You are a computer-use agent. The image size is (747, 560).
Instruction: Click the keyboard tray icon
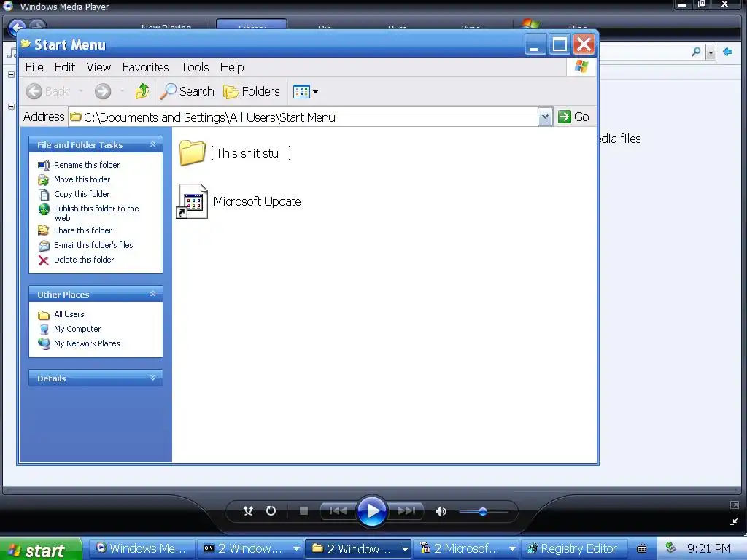642,548
